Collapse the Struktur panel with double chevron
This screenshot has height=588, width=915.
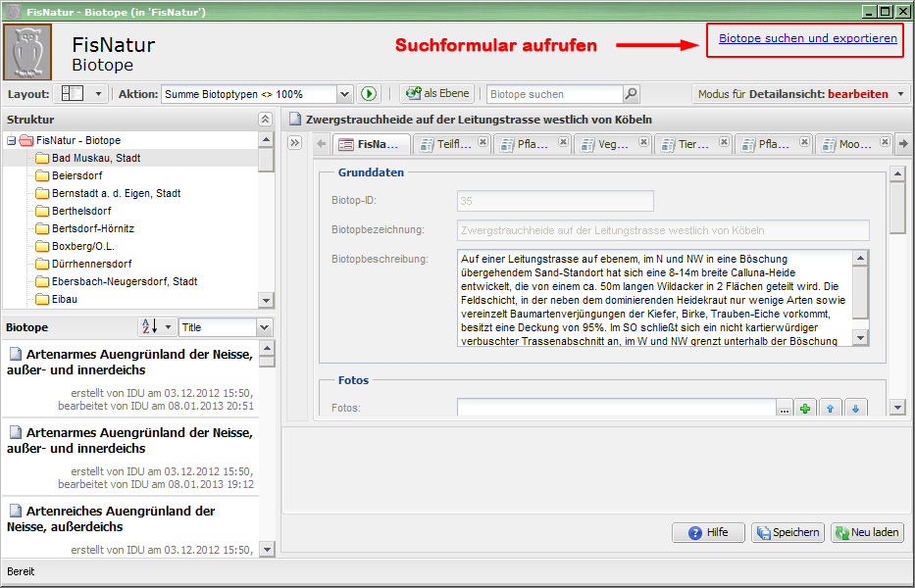[265, 119]
